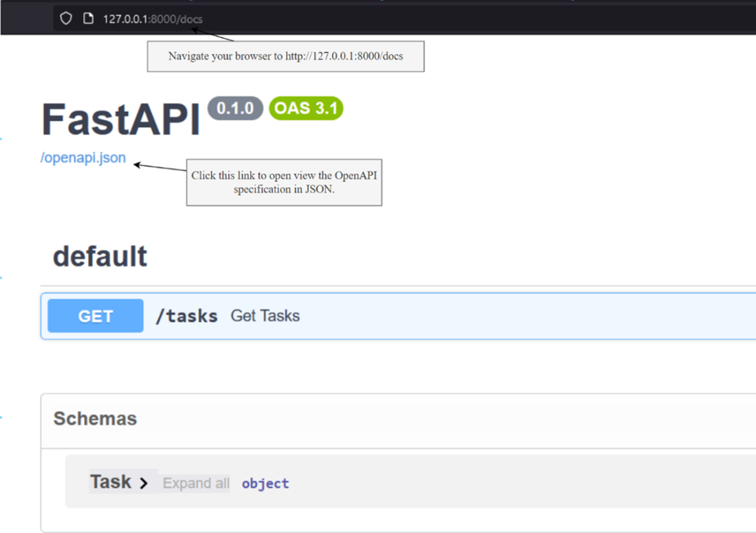Click Expand all for the Task schema

(x=196, y=483)
